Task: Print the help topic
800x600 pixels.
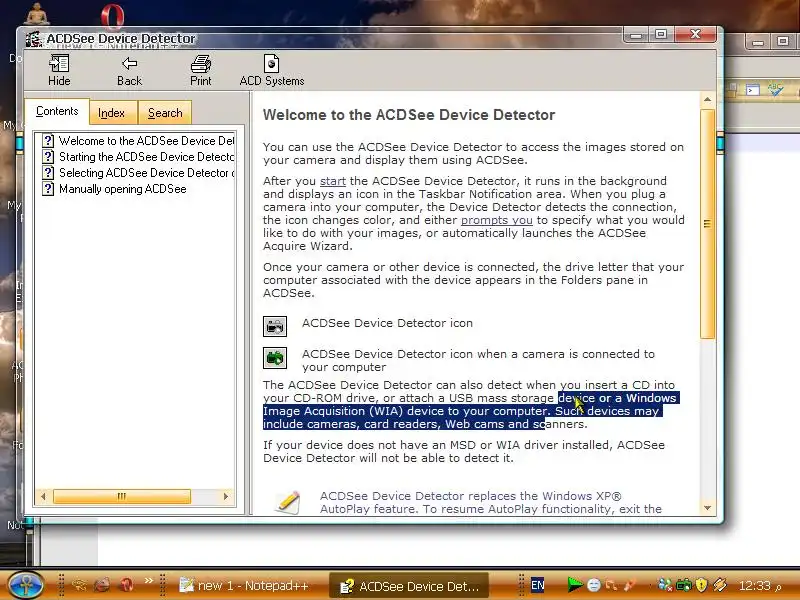Action: pos(201,70)
